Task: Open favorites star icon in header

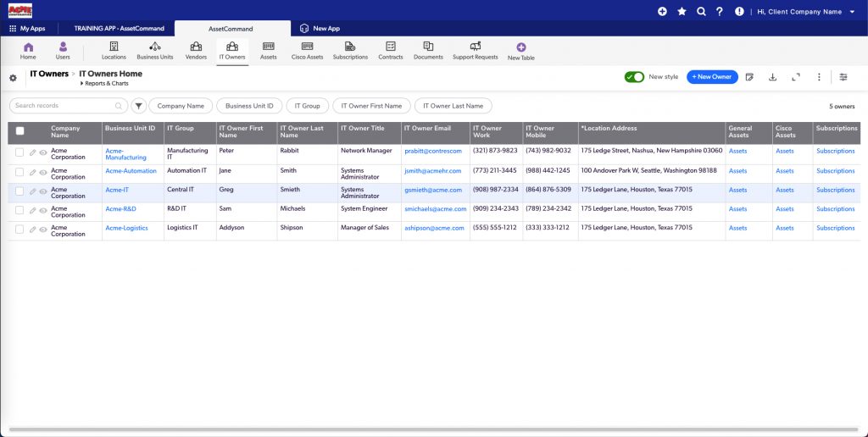Action: (x=682, y=11)
